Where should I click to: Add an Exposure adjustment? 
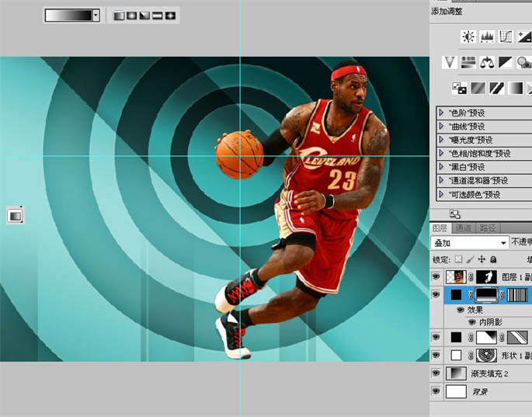pyautogui.click(x=524, y=36)
